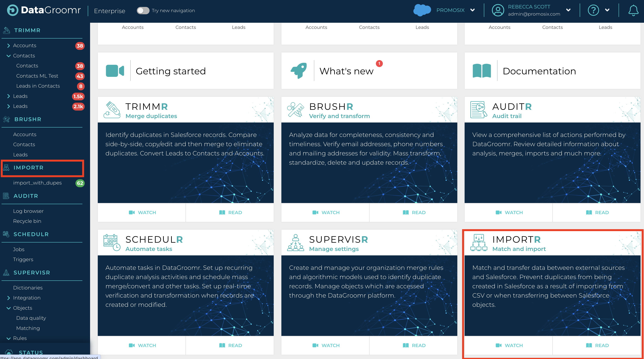The width and height of the screenshot is (644, 359).
Task: Click the DataGroomr logo icon
Action: (x=13, y=10)
